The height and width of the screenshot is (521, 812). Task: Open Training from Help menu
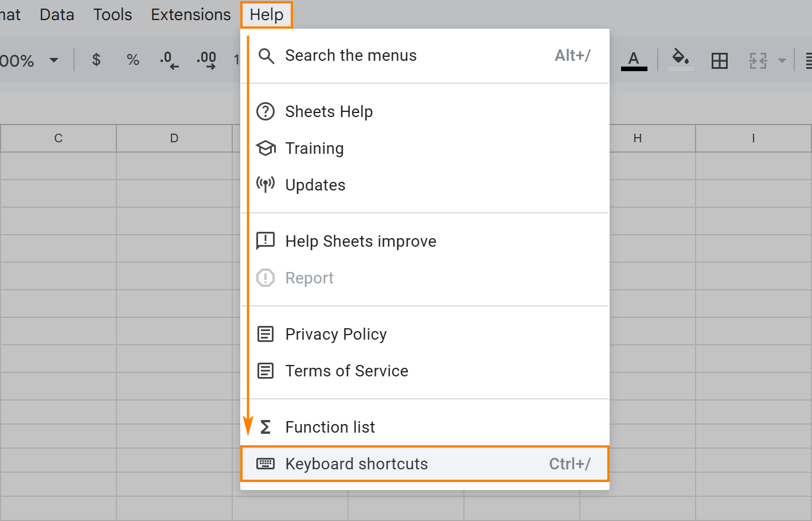425,148
